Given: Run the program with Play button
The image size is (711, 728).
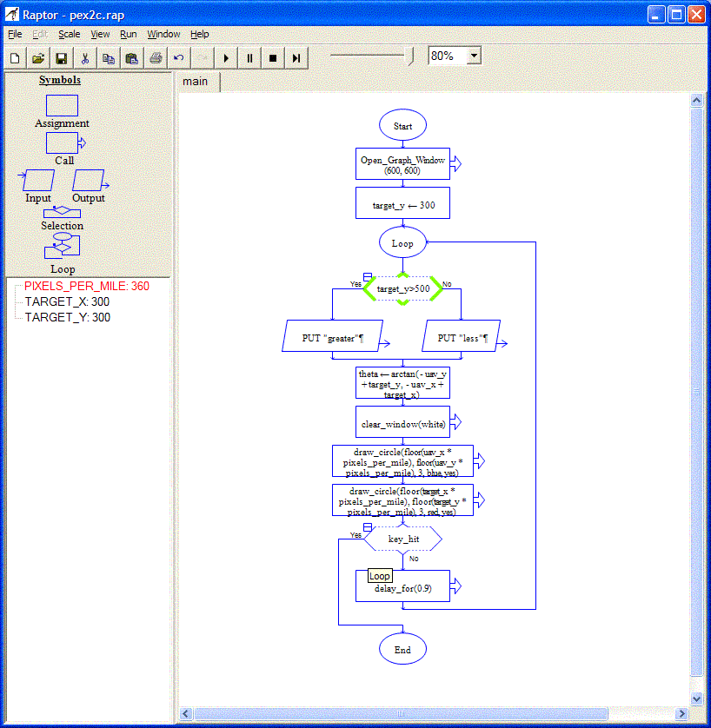Looking at the screenshot, I should 226,58.
